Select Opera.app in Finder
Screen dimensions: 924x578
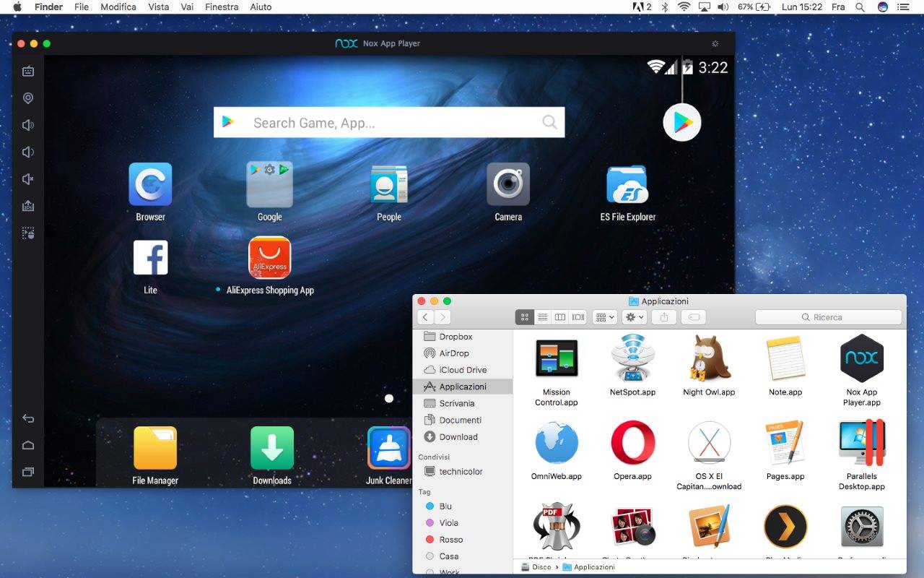633,442
